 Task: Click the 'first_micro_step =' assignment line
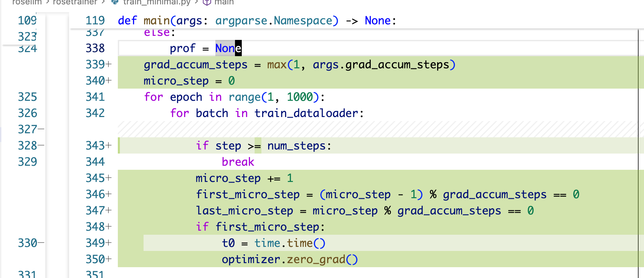point(387,194)
